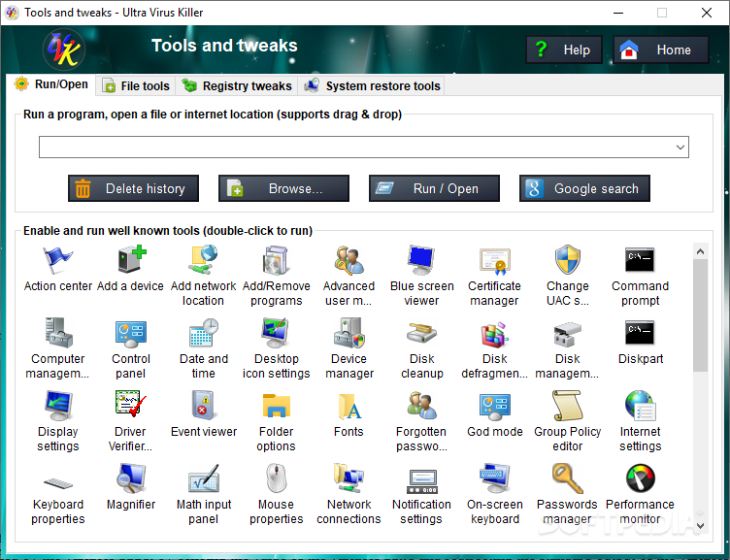
Task: Select On-screen keyboard icon
Action: pos(494,478)
